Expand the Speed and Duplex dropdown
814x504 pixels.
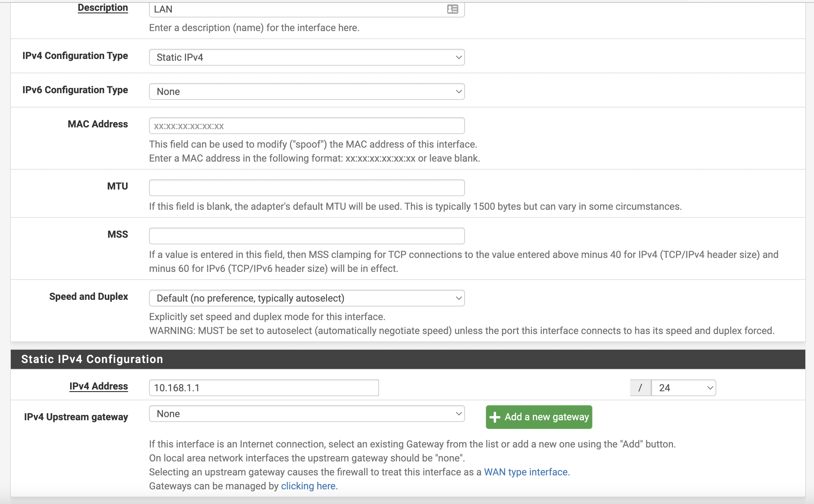[x=306, y=298]
